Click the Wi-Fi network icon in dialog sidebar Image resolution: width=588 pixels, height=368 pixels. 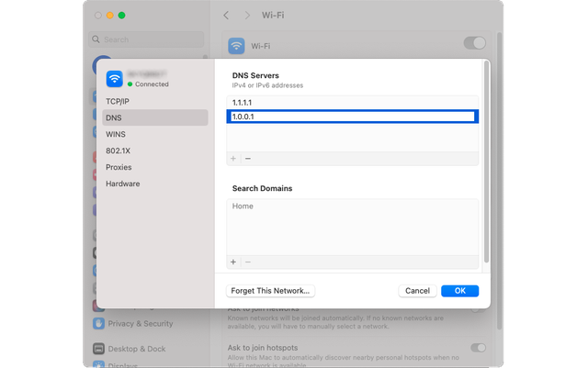pos(114,79)
